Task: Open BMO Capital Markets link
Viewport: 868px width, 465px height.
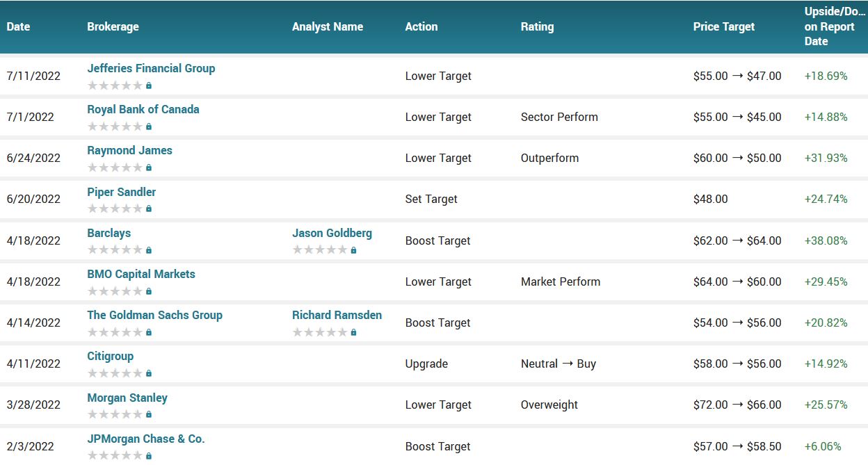Action: [141, 274]
